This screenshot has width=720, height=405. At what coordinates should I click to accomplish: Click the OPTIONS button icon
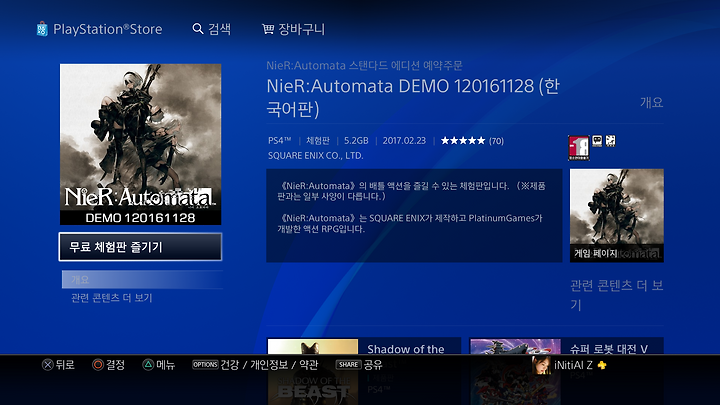(x=205, y=365)
